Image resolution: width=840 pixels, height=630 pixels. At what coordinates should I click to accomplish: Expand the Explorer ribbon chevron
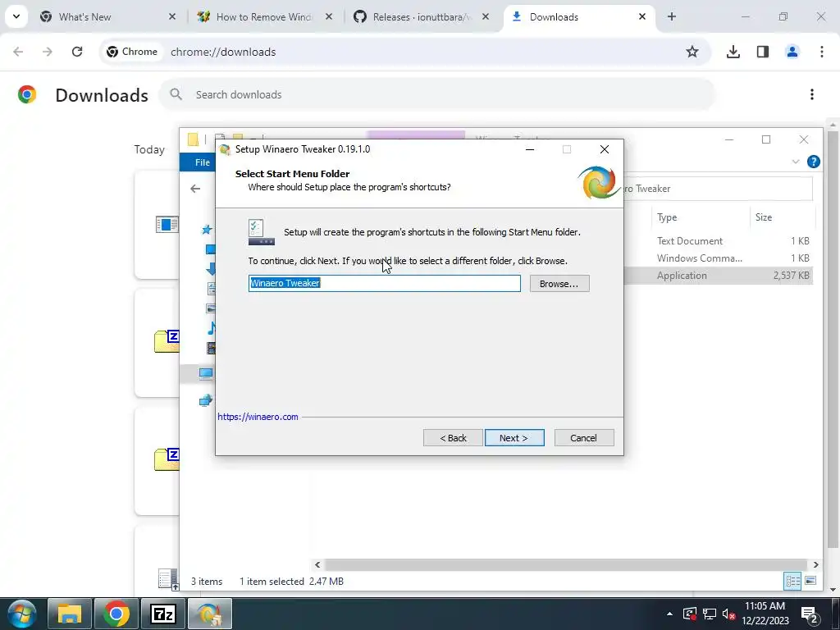pos(796,162)
